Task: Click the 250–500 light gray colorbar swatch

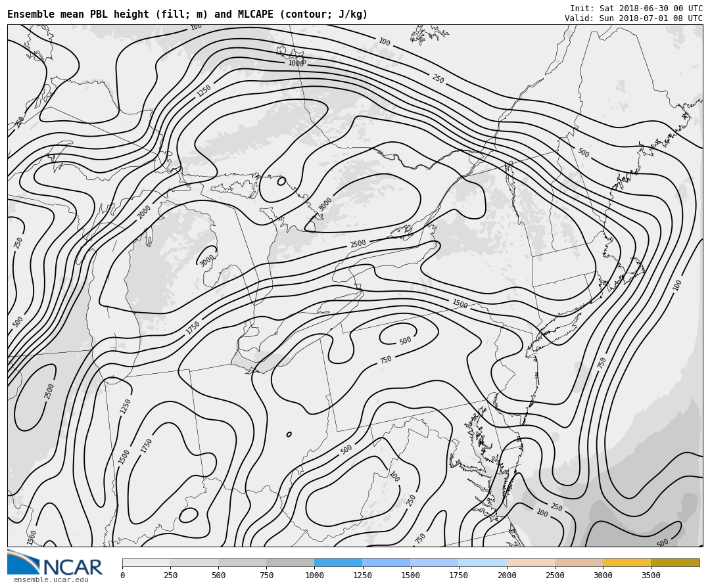Action: click(x=194, y=563)
